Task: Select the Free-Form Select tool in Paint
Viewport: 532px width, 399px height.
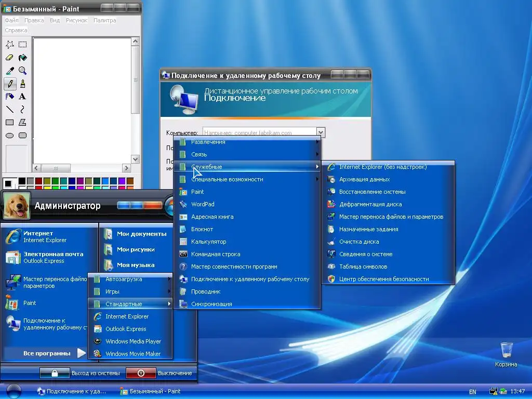Action: pyautogui.click(x=10, y=45)
